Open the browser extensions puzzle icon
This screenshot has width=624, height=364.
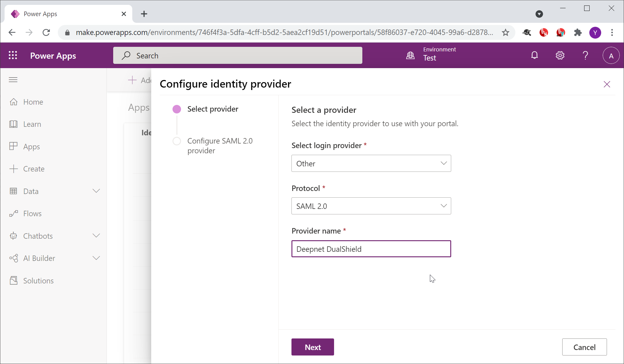(x=578, y=33)
